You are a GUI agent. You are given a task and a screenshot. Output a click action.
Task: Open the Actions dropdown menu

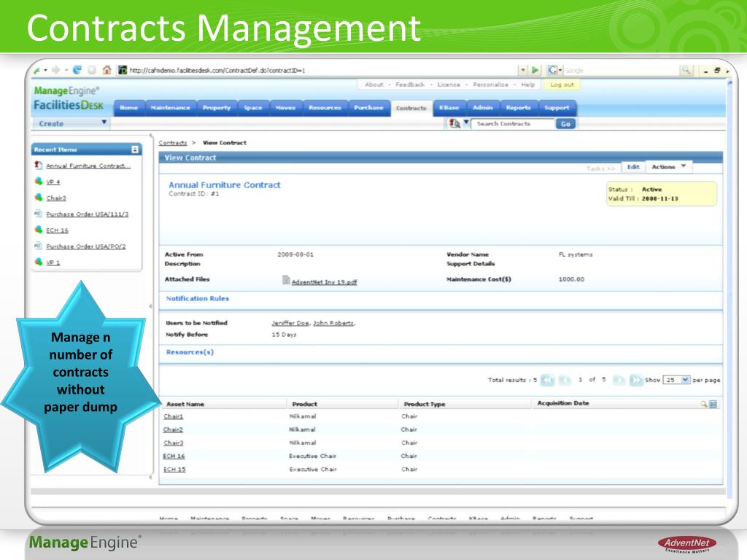pos(668,167)
